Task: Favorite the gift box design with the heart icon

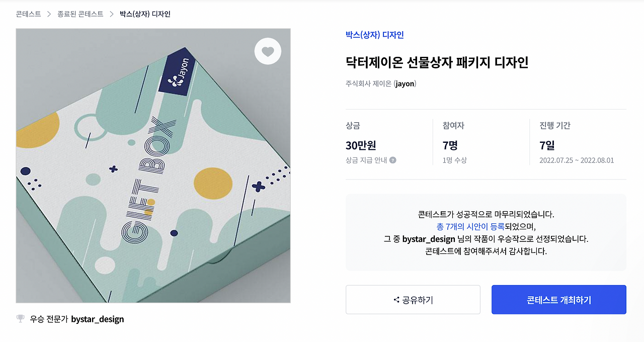Action: tap(268, 51)
